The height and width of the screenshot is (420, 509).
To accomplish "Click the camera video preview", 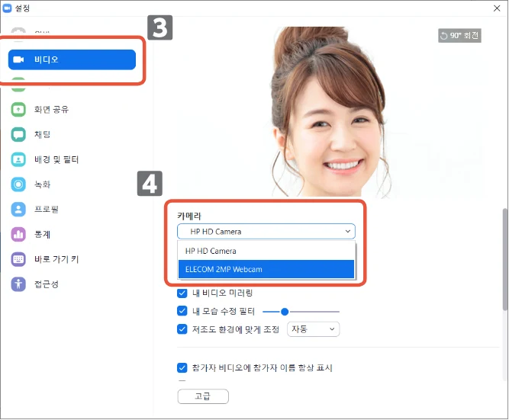I will (x=330, y=112).
